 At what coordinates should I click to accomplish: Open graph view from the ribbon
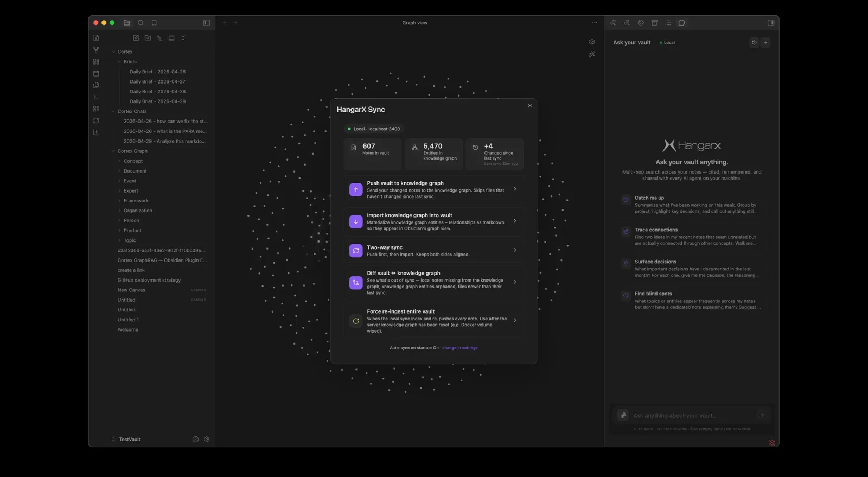pos(96,50)
